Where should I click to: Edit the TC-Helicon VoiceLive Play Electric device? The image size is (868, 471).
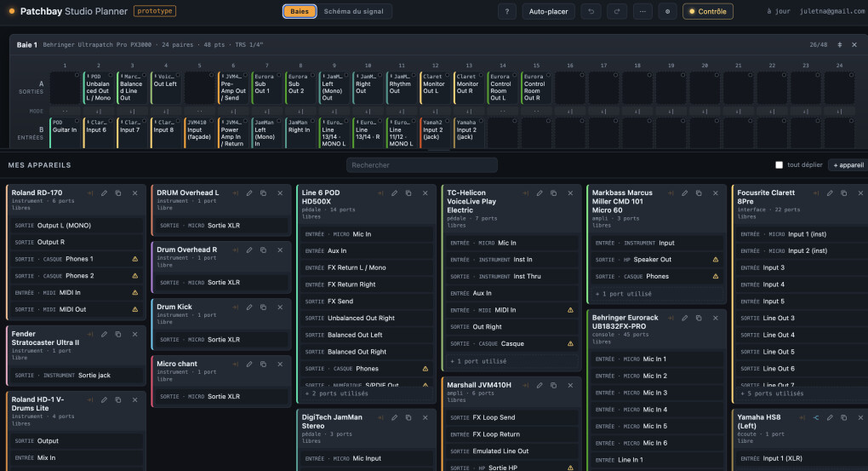click(x=540, y=193)
